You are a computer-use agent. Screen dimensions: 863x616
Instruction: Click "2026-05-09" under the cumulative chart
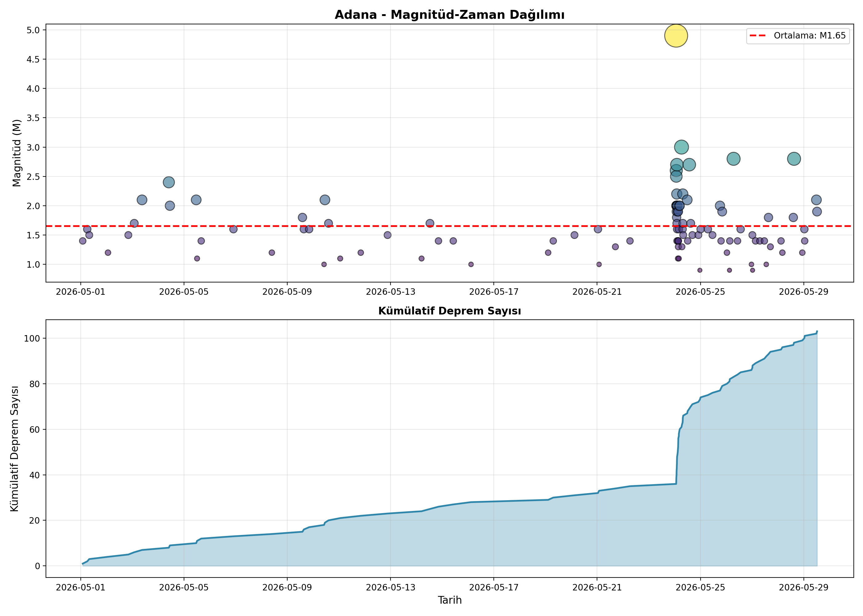[x=287, y=588]
